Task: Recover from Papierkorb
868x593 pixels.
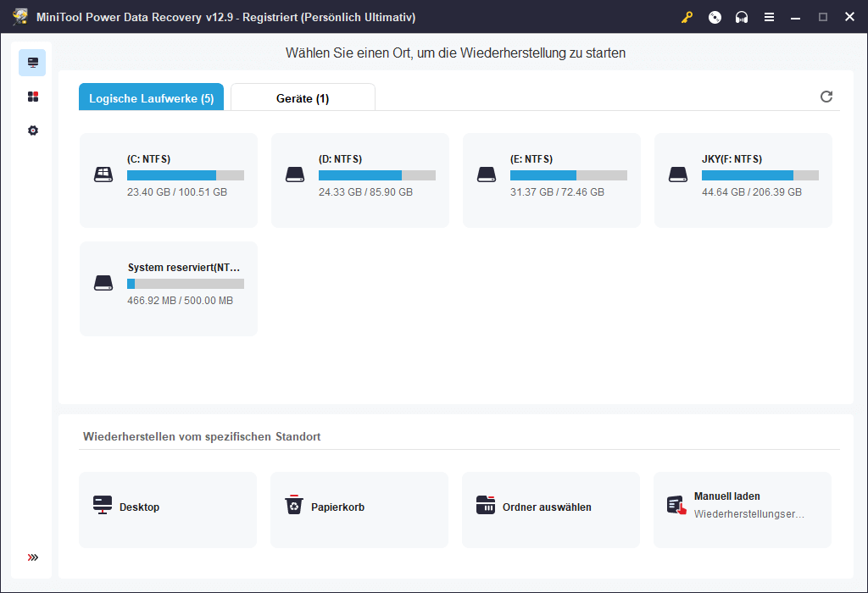Action: [x=359, y=509]
